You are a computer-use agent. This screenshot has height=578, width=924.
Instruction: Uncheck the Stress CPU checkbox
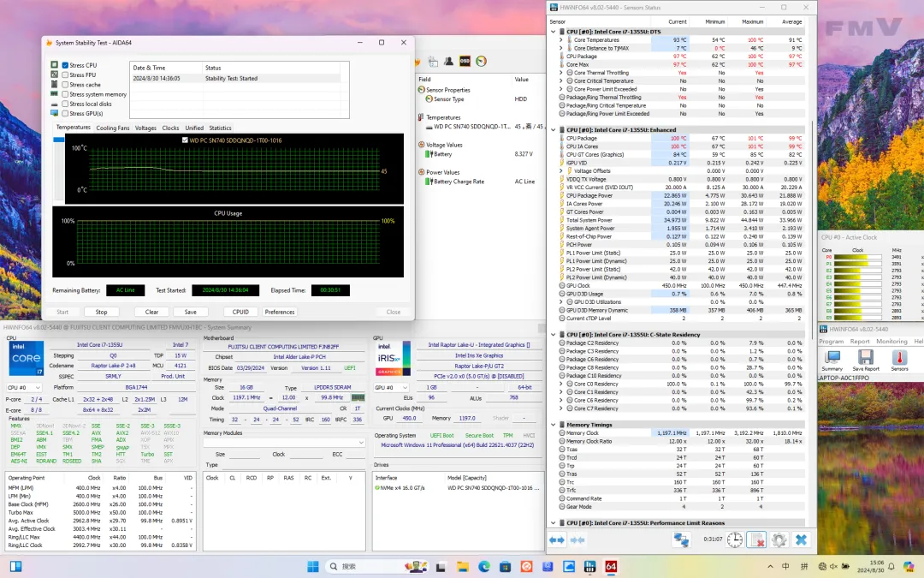coord(66,65)
